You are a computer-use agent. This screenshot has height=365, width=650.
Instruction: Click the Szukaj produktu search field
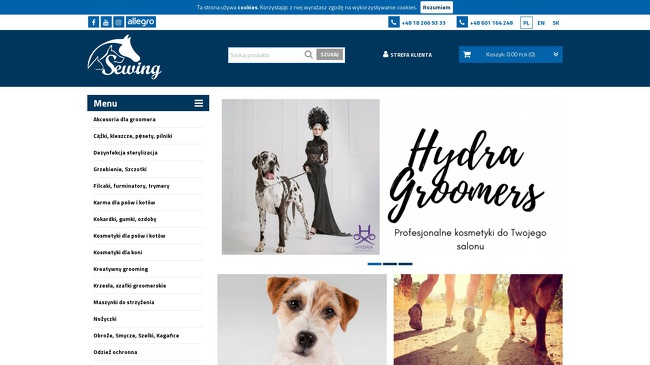click(x=266, y=55)
